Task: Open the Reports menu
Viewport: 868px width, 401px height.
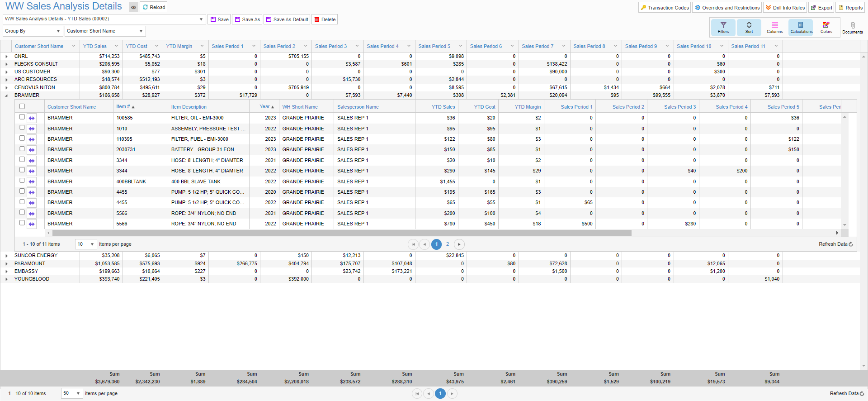Action: 850,8
